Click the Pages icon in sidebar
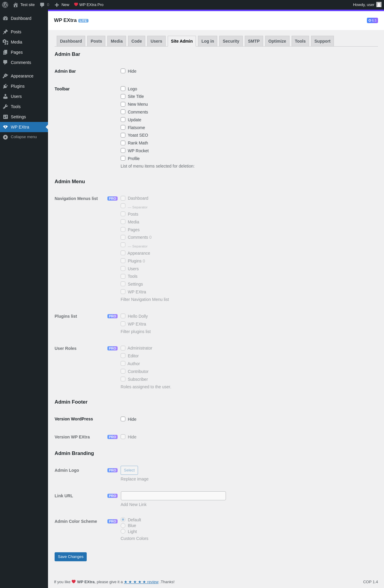The height and width of the screenshot is (588, 384). (x=5, y=52)
